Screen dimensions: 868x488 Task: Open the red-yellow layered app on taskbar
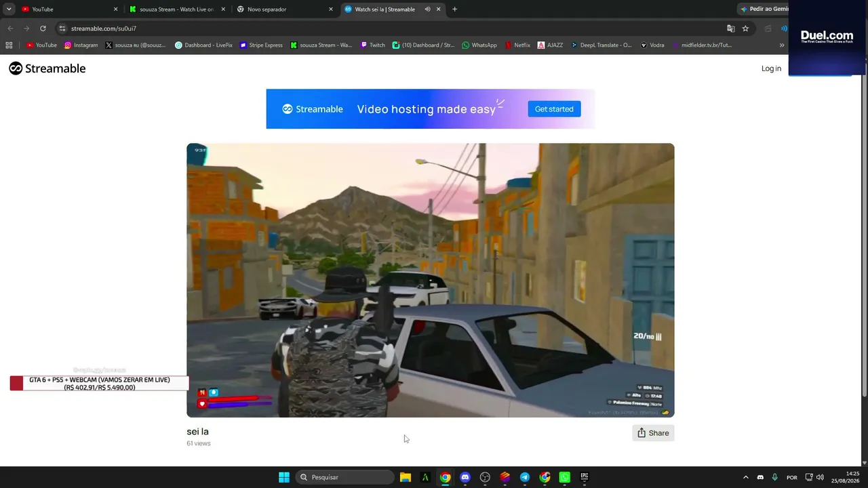pos(505,477)
